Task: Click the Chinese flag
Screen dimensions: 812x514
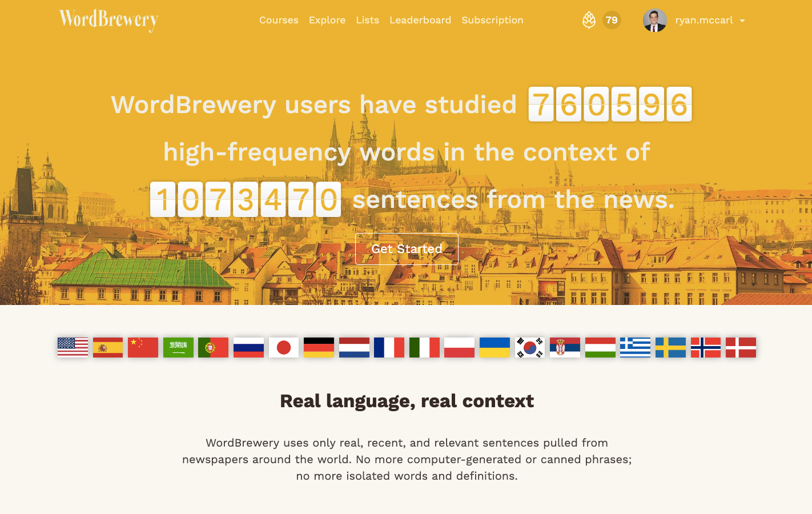Action: 143,347
